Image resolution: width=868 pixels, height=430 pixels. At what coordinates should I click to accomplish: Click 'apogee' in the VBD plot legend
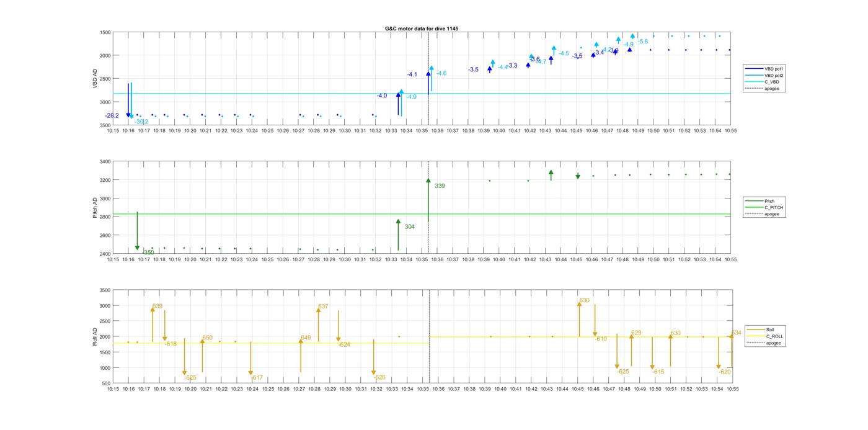[772, 88]
